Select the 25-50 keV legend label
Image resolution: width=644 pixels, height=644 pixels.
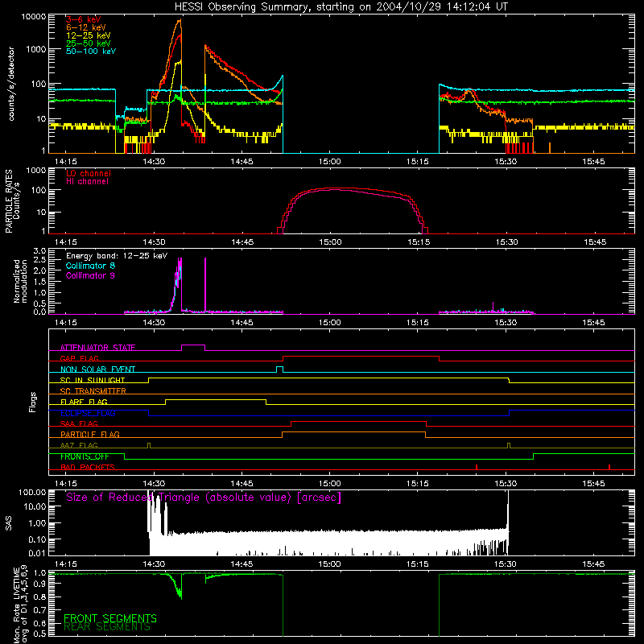coord(88,43)
